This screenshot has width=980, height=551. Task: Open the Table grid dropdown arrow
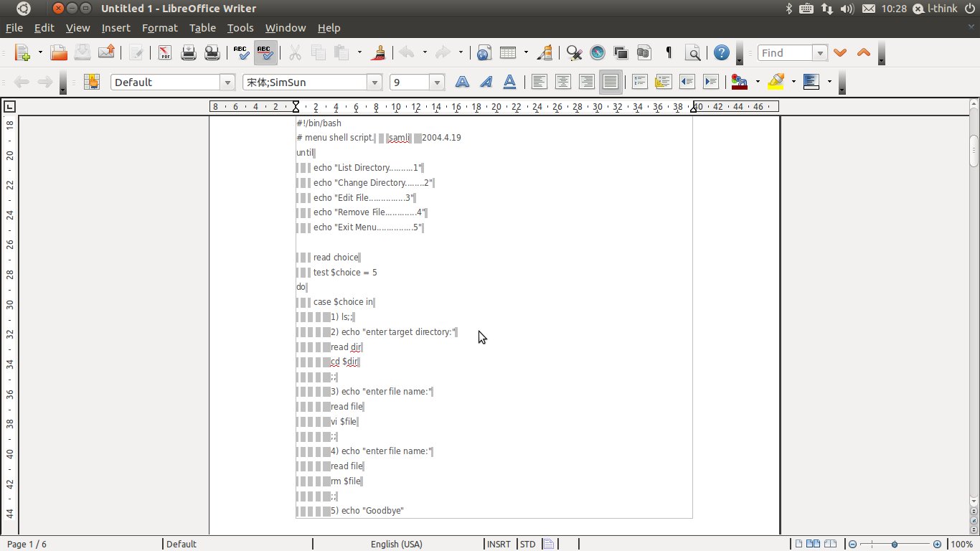[526, 52]
